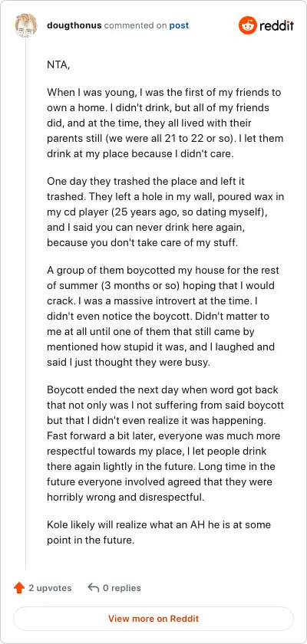Click the paragraph starting 'One day they trashed'

pyautogui.click(x=165, y=212)
